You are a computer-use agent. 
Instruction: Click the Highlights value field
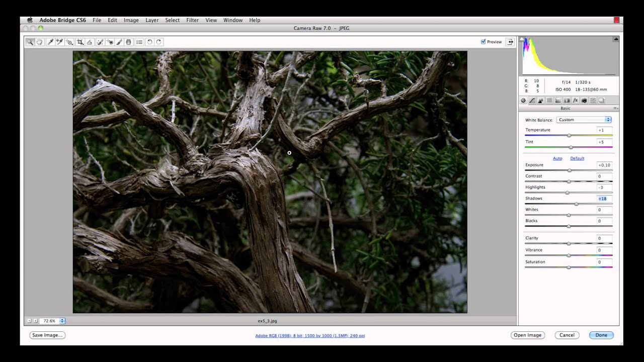click(x=604, y=187)
